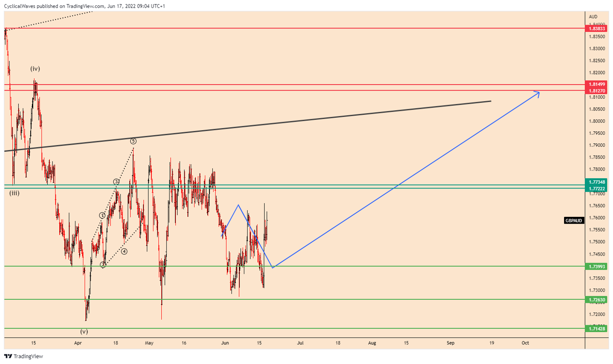Click the AUD currency label on price axis
613x364 pixels.
coord(593,17)
